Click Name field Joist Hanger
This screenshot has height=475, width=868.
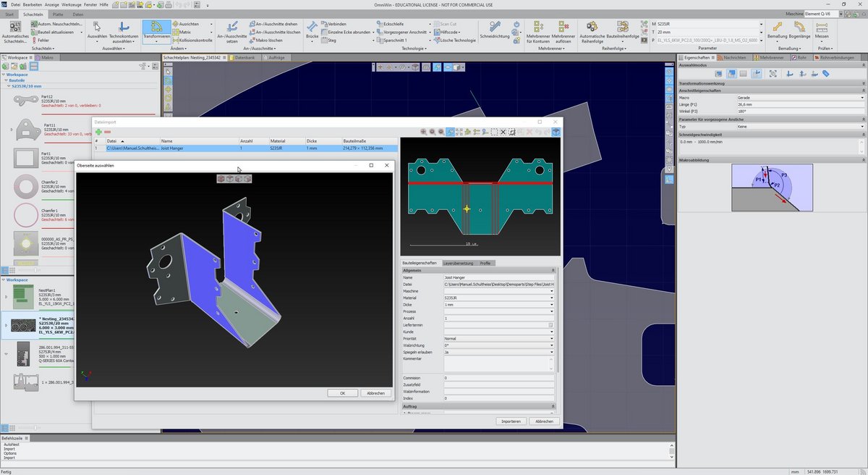pos(499,277)
